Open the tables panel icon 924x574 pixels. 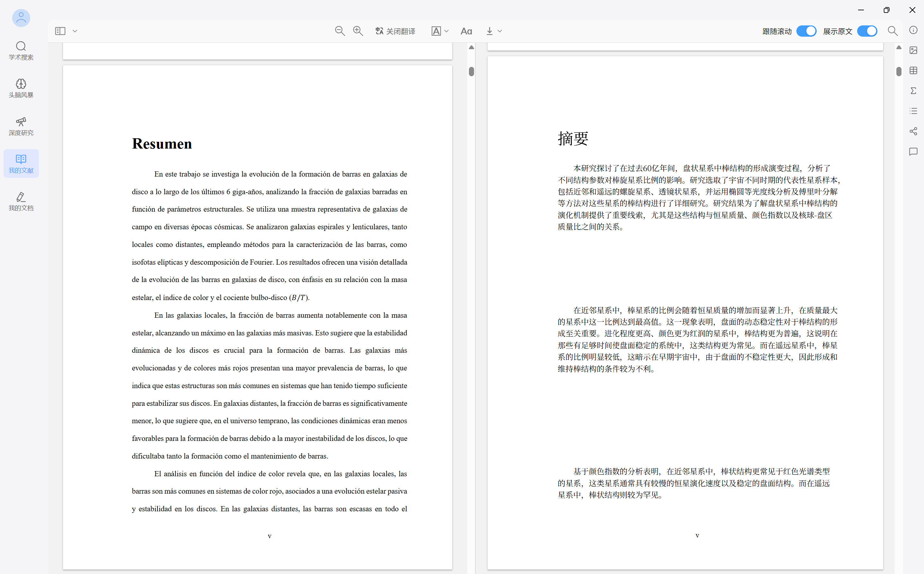click(913, 71)
